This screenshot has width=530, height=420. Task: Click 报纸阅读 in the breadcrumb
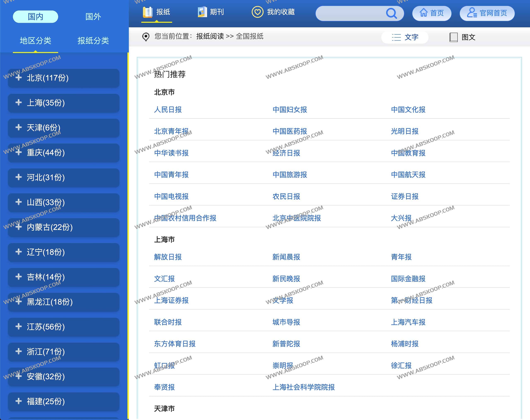[x=210, y=36]
